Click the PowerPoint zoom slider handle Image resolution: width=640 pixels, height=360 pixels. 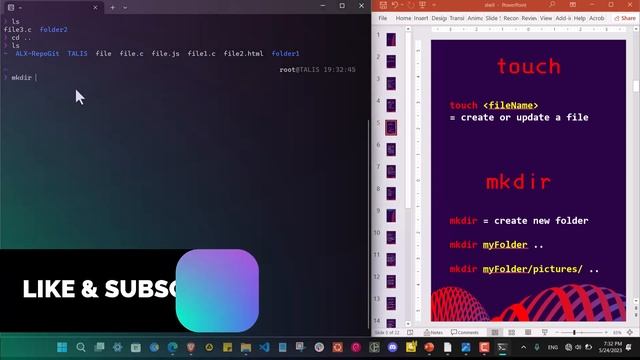574,333
